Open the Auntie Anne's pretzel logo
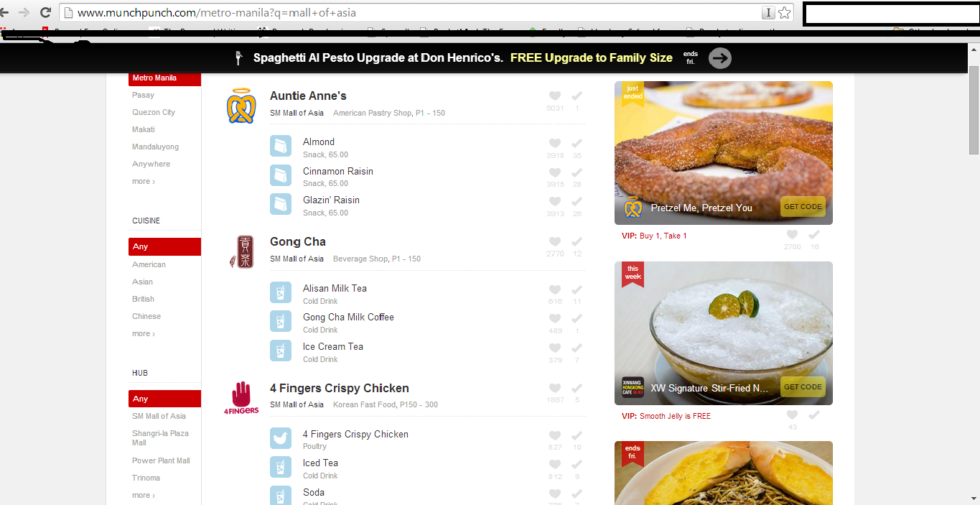Image resolution: width=980 pixels, height=505 pixels. click(241, 106)
